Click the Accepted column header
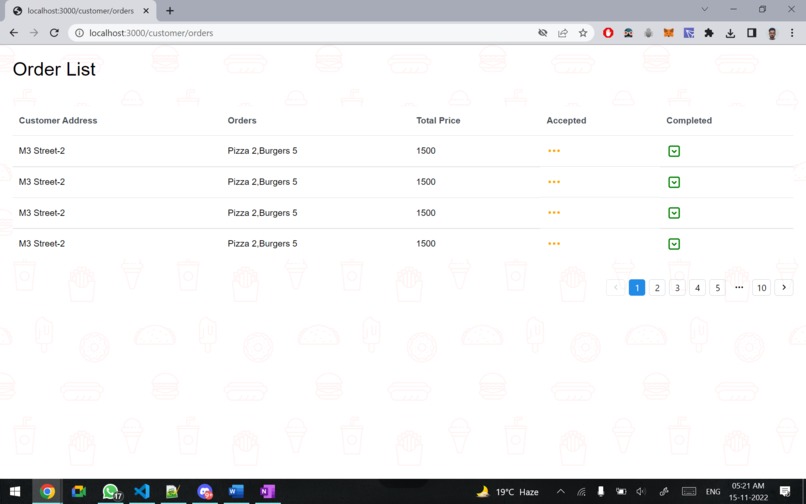Image resolution: width=806 pixels, height=504 pixels. (566, 120)
